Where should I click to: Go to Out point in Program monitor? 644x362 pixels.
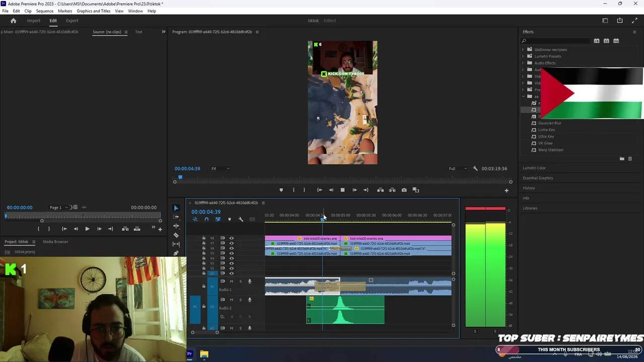pyautogui.click(x=366, y=190)
